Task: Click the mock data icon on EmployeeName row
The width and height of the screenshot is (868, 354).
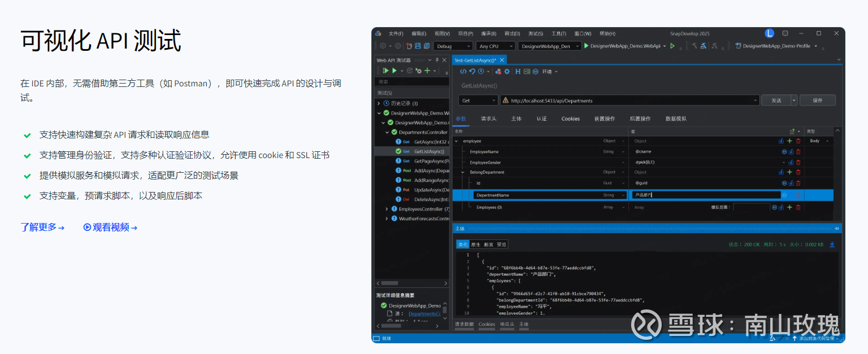Action: (784, 151)
